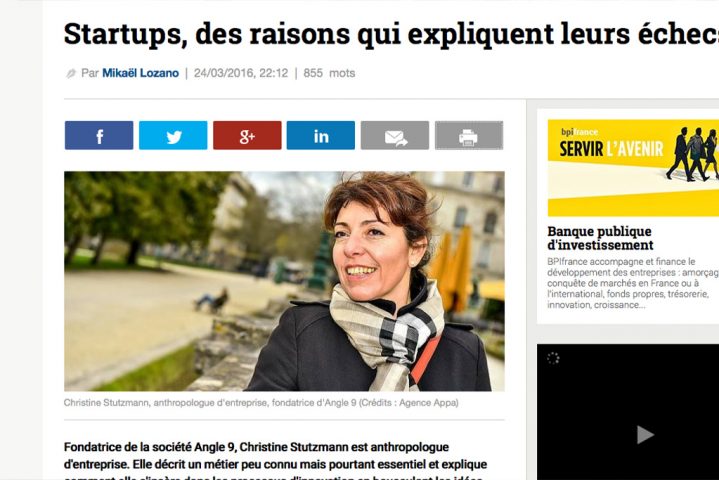The width and height of the screenshot is (719, 480).
Task: Click the loading spinner in video player
Action: [x=553, y=359]
